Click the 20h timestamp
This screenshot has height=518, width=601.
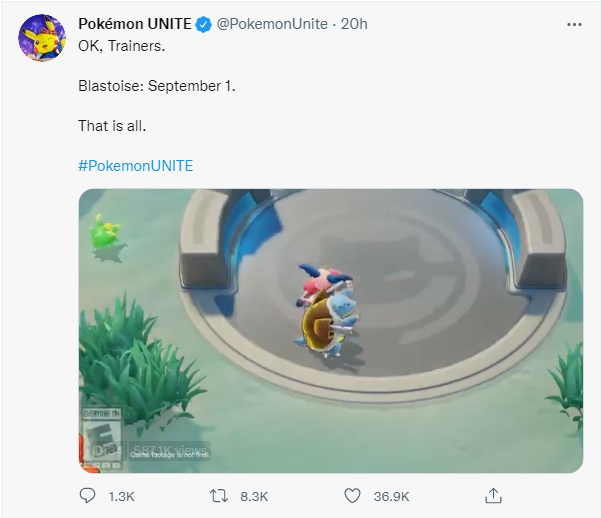pos(354,24)
